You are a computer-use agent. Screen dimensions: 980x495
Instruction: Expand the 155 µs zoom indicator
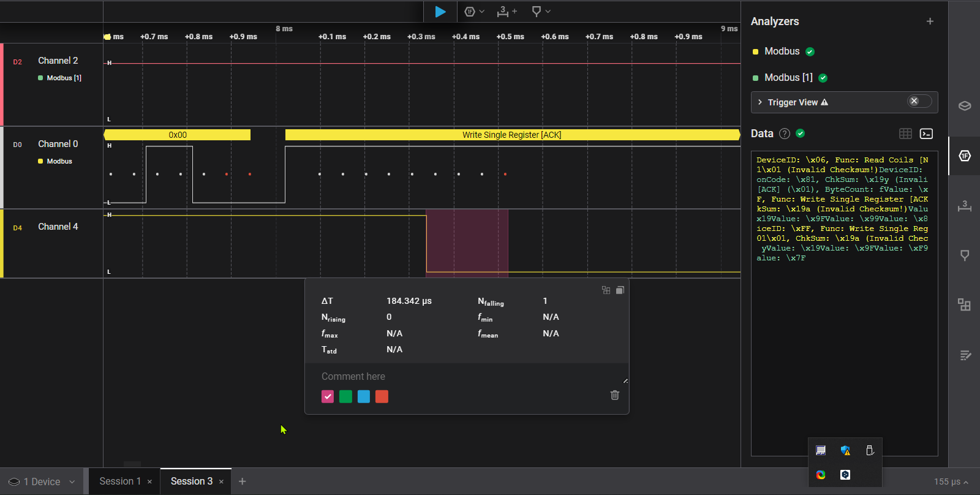point(951,482)
